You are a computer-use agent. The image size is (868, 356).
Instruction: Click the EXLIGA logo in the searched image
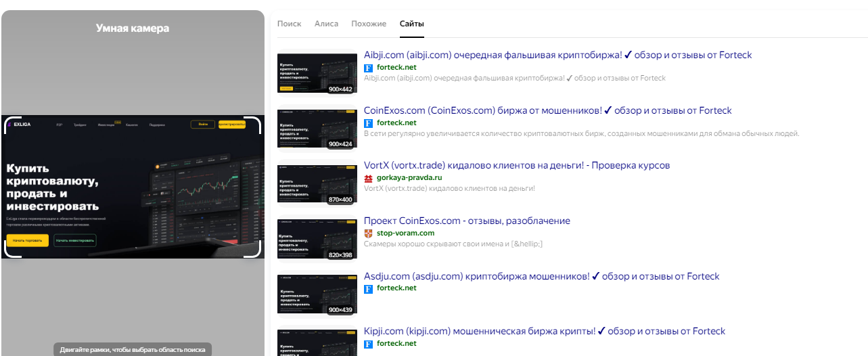coord(20,125)
